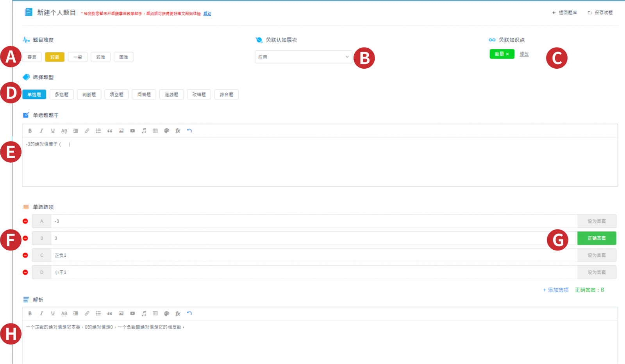
Task: Click the 添加选项 link
Action: click(x=556, y=290)
